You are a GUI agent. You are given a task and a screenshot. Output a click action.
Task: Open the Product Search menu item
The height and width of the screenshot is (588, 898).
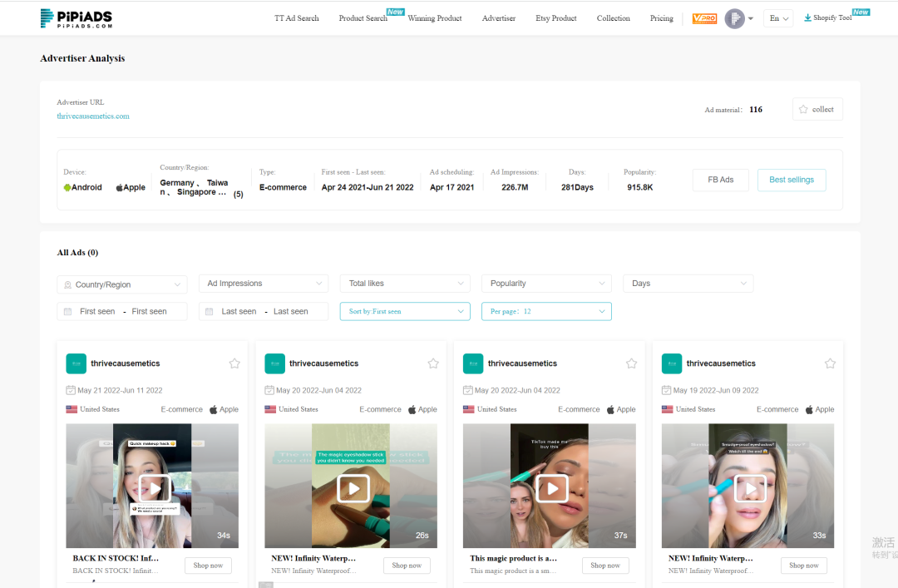(363, 18)
